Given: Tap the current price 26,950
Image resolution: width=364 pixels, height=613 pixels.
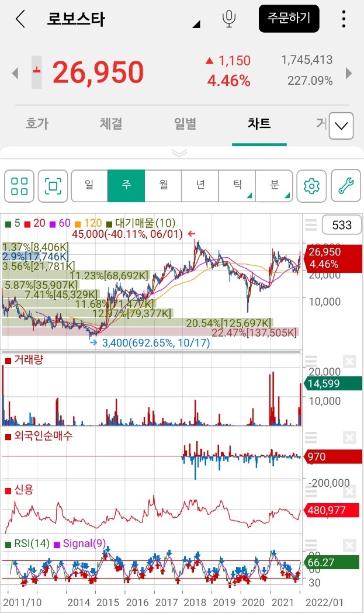Looking at the screenshot, I should [98, 72].
